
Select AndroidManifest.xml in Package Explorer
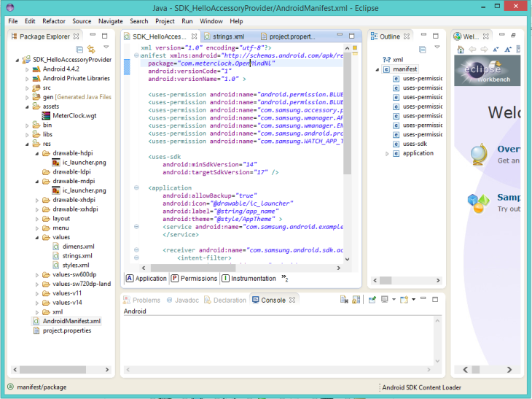pyautogui.click(x=71, y=321)
